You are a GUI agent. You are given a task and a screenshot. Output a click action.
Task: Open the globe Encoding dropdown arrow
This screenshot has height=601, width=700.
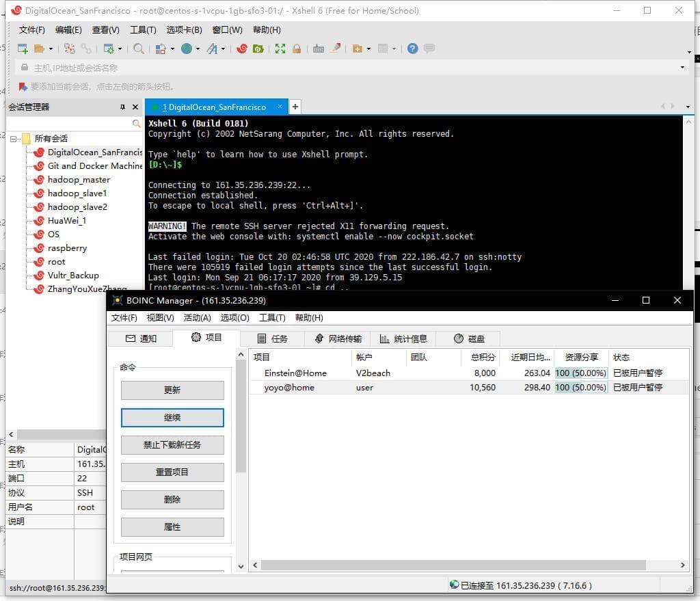(198, 49)
